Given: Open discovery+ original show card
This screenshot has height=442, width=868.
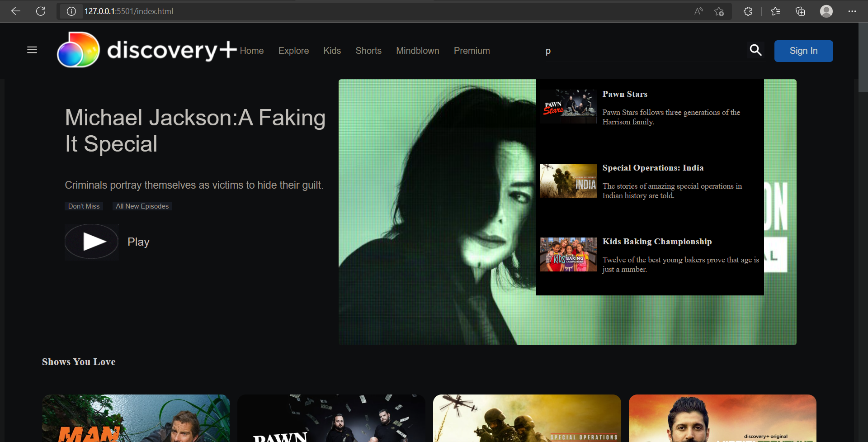Looking at the screenshot, I should [x=722, y=418].
